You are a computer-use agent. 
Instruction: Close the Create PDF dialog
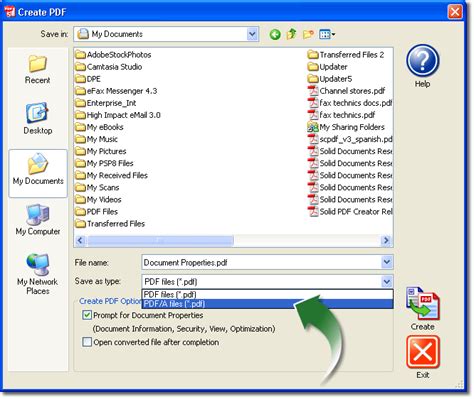tap(455, 12)
